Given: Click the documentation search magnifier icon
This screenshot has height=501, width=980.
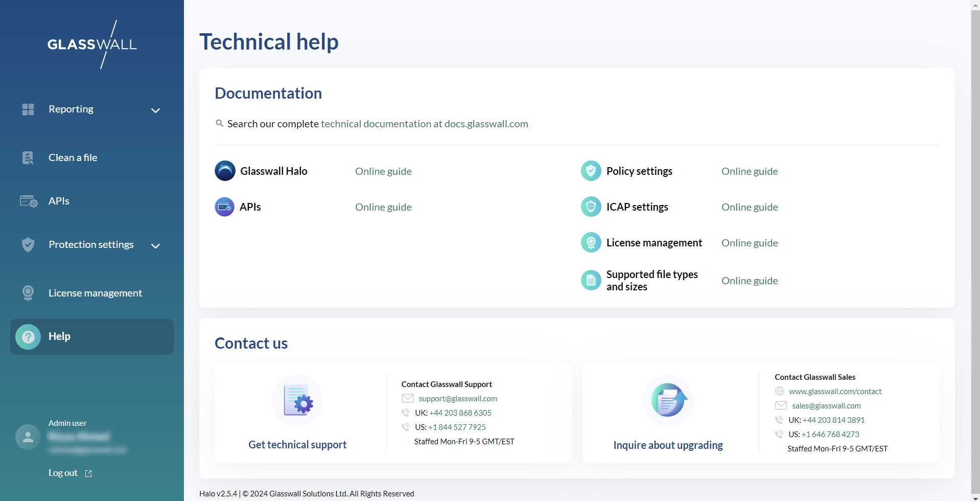Looking at the screenshot, I should point(219,123).
